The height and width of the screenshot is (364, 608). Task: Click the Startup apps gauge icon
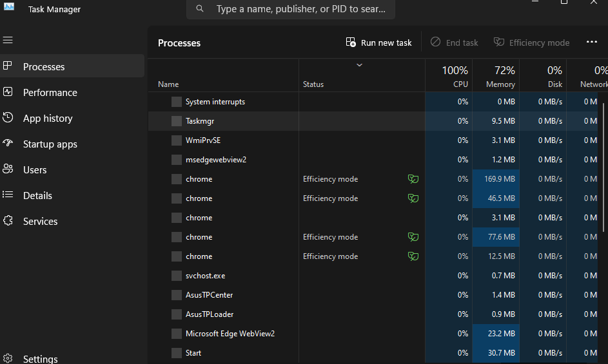point(8,143)
